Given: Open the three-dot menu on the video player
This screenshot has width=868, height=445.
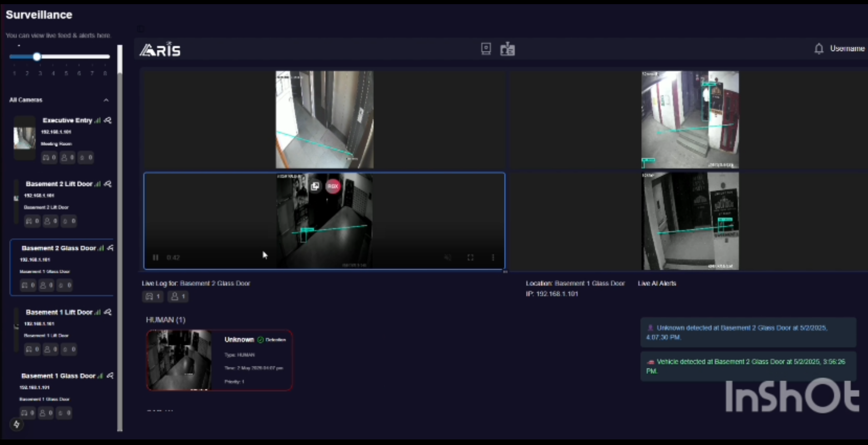Looking at the screenshot, I should (x=493, y=257).
